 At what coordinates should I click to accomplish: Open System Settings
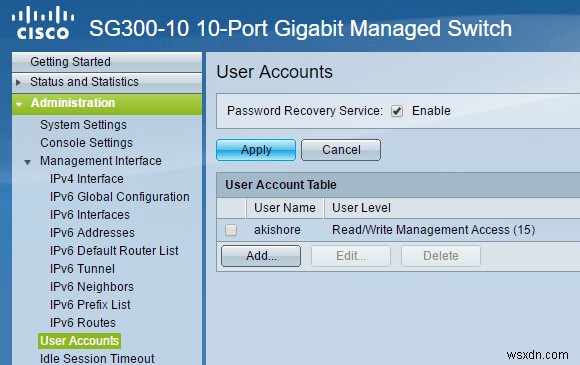point(83,125)
